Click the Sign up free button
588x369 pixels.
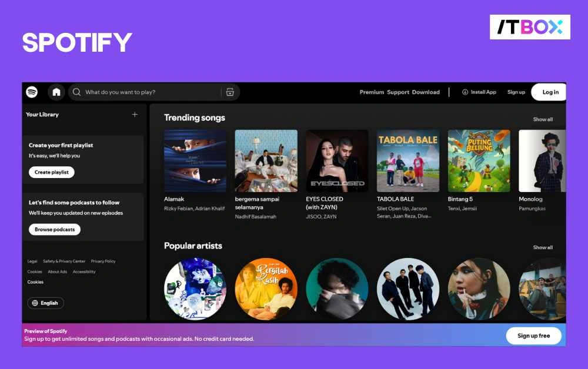pos(534,336)
